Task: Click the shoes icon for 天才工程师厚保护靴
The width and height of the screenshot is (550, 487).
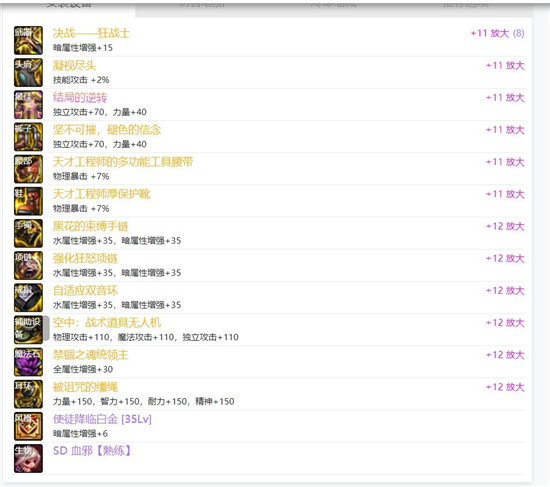Action: pos(28,201)
